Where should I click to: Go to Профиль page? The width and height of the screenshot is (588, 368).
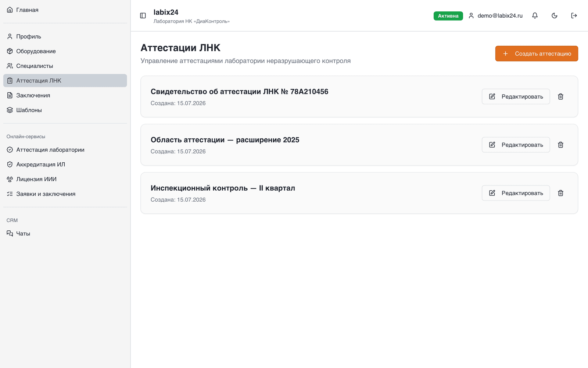pos(65,36)
